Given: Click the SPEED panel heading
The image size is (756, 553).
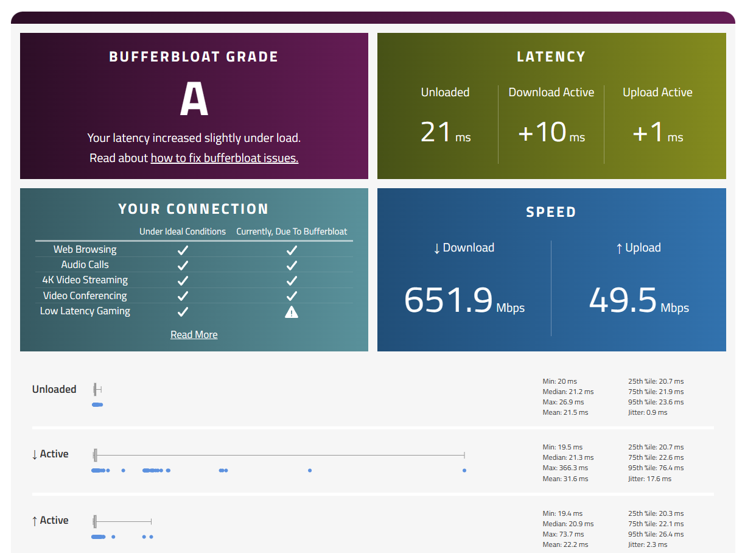Looking at the screenshot, I should 551,212.
